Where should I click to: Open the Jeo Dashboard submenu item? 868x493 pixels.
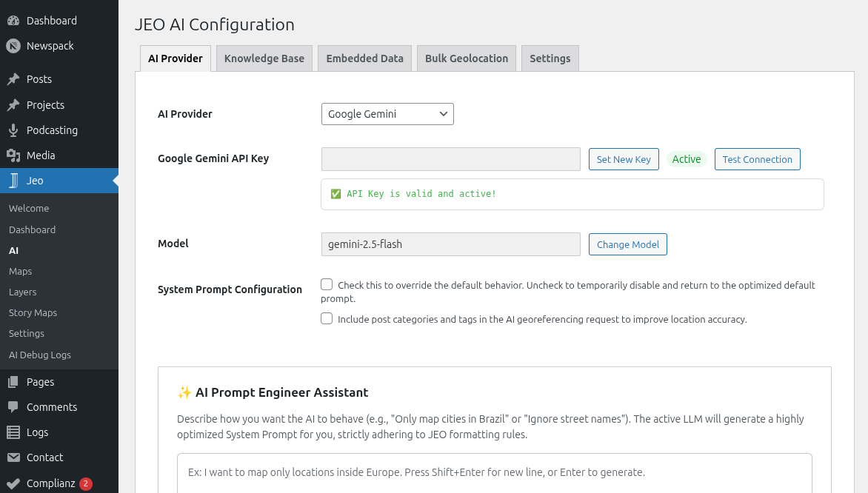pos(32,229)
